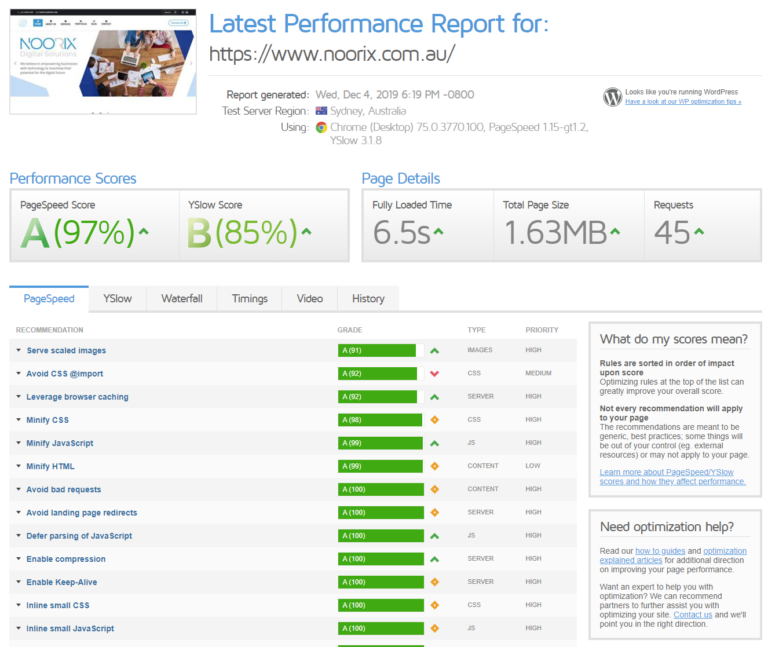Click the Australian flag icon beside Sydney

tap(321, 111)
